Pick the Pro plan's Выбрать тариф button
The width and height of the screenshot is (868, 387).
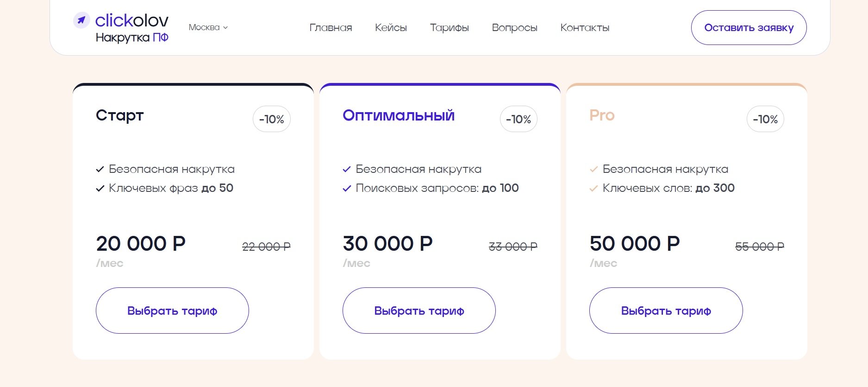tap(666, 311)
